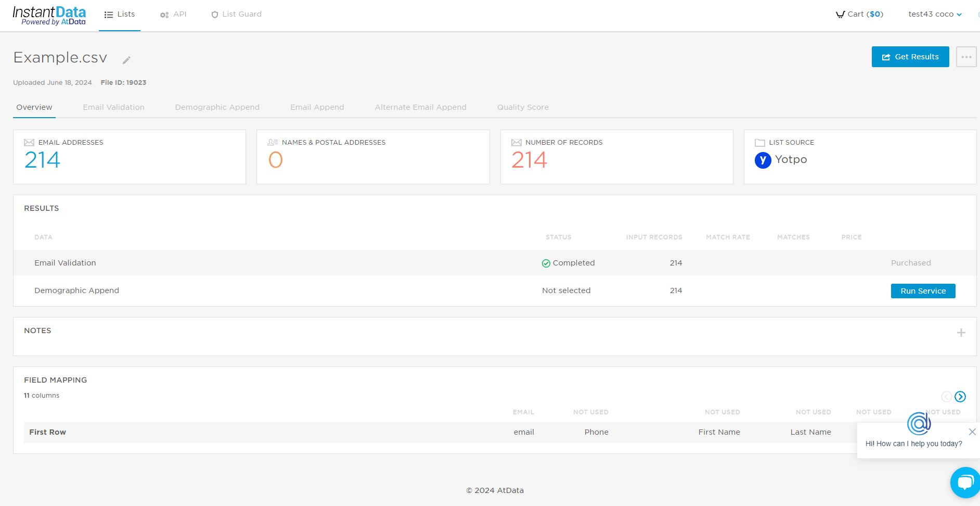Add a note with the plus icon
980x506 pixels.
tap(961, 333)
